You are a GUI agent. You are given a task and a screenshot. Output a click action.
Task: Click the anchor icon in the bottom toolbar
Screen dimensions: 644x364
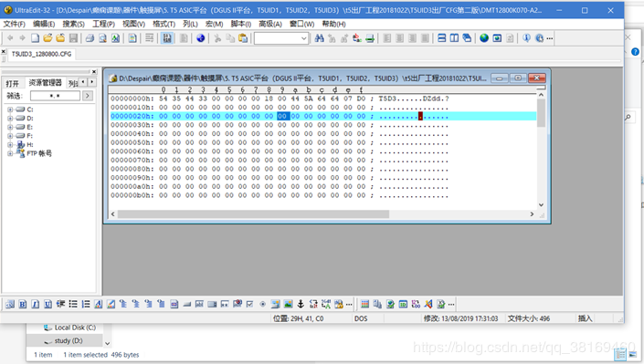[301, 304]
